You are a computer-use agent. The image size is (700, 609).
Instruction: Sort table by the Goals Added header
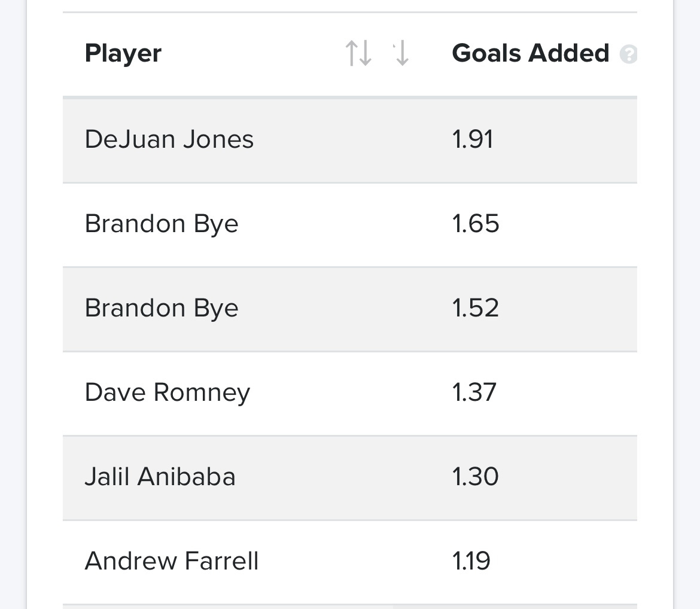[x=530, y=53]
